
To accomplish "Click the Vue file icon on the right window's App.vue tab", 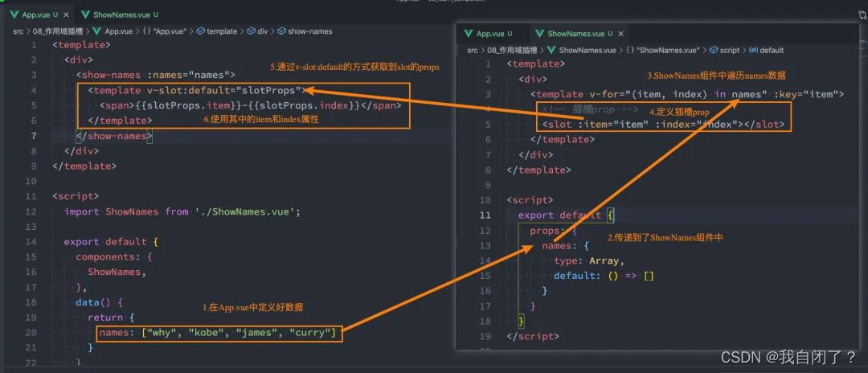I will coord(469,34).
